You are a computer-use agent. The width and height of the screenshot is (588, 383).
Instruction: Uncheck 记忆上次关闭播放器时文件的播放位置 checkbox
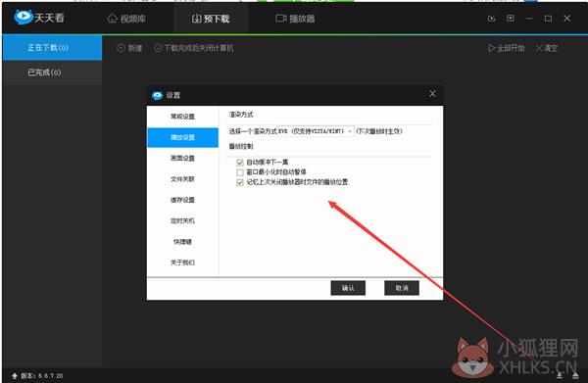pyautogui.click(x=240, y=182)
